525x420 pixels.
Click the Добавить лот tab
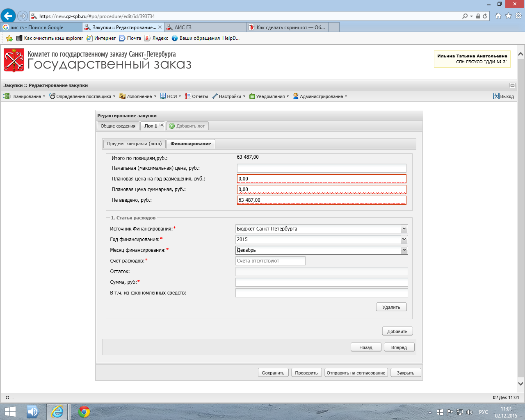click(187, 126)
